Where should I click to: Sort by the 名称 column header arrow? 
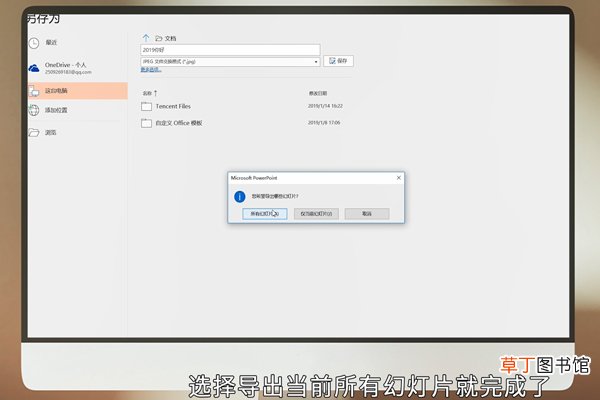point(156,93)
